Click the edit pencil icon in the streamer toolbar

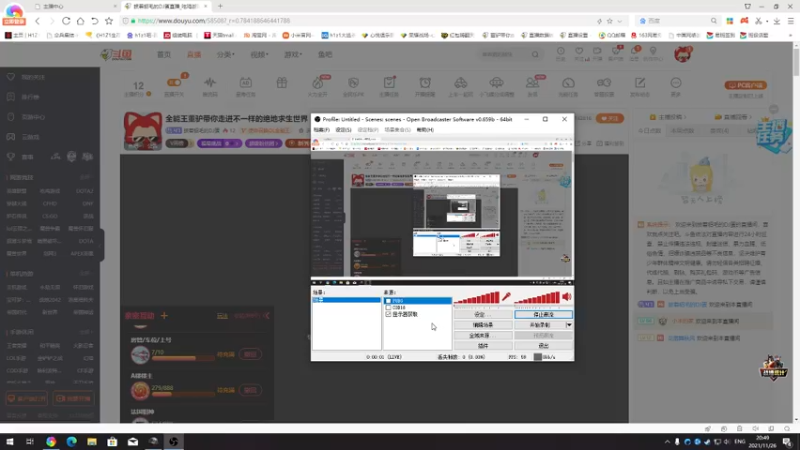coord(640,83)
